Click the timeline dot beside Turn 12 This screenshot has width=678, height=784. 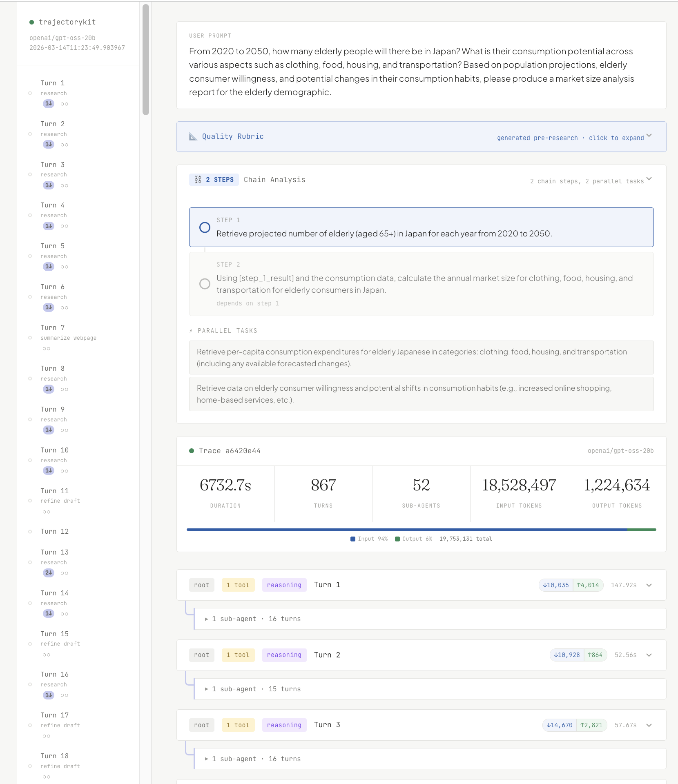30,532
